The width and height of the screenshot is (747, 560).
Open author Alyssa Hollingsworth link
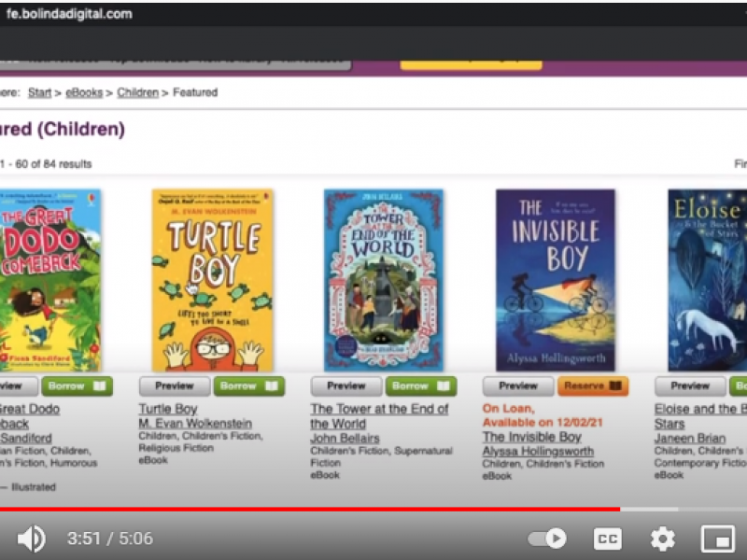[x=539, y=451]
